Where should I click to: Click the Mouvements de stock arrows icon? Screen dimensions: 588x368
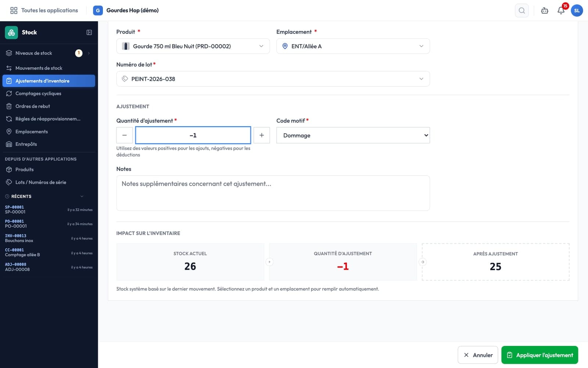click(x=9, y=68)
